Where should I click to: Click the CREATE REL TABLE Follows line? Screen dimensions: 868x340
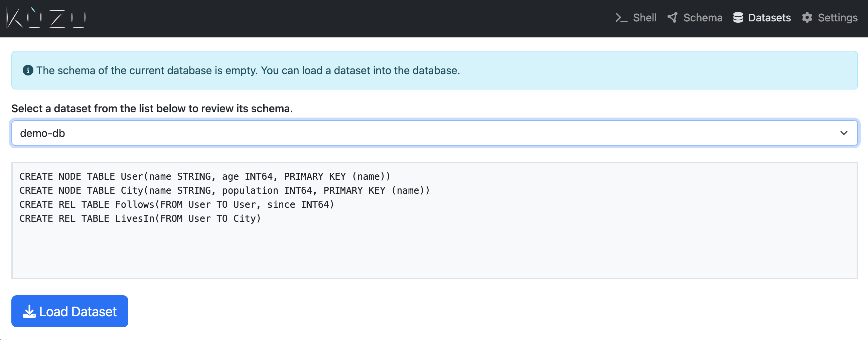tap(176, 204)
